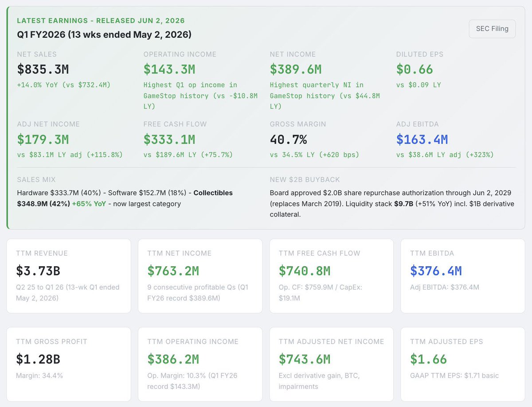
Task: Select 'vs 34.5% LY (+620 bps)' text
Action: [x=314, y=155]
